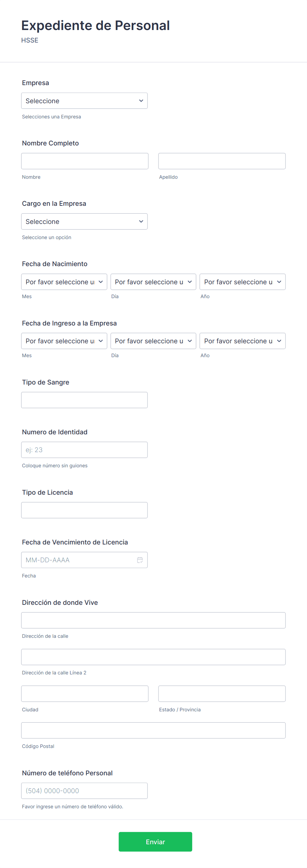Click the MM-DD-AAAA license expiry date field

(x=84, y=560)
